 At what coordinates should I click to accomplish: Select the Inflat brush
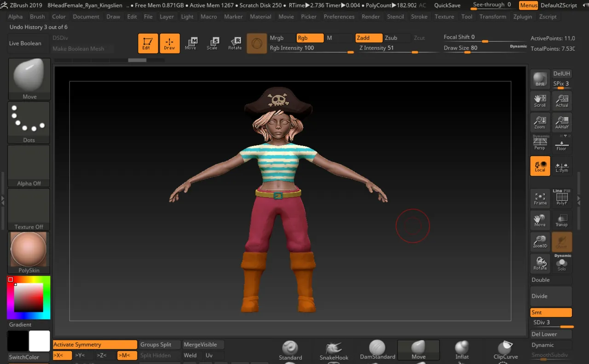coord(462,351)
